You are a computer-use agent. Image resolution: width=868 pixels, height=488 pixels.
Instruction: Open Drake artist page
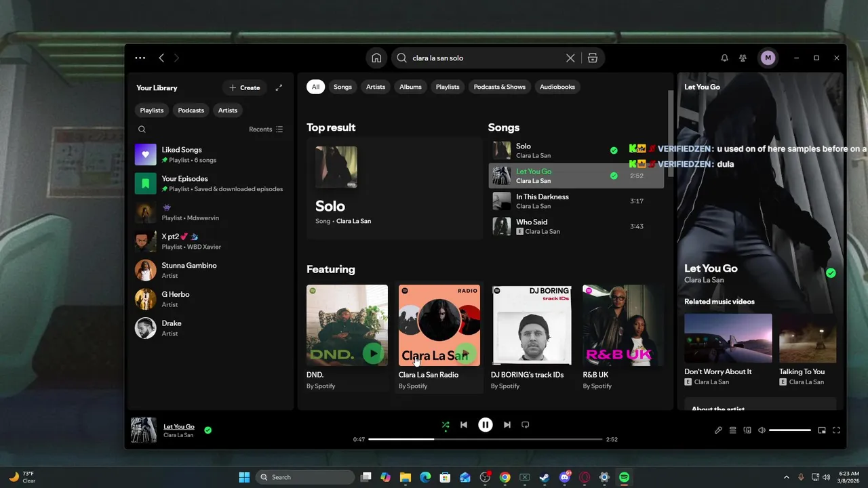[211, 328]
